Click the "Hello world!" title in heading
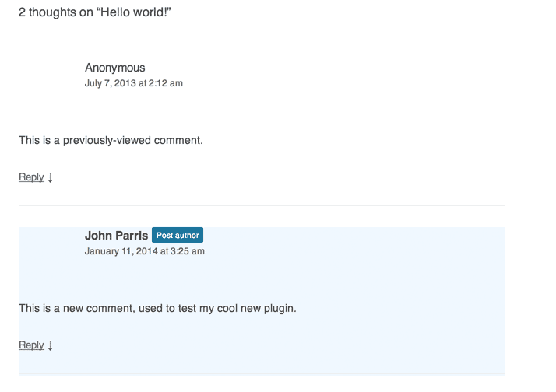 [134, 12]
